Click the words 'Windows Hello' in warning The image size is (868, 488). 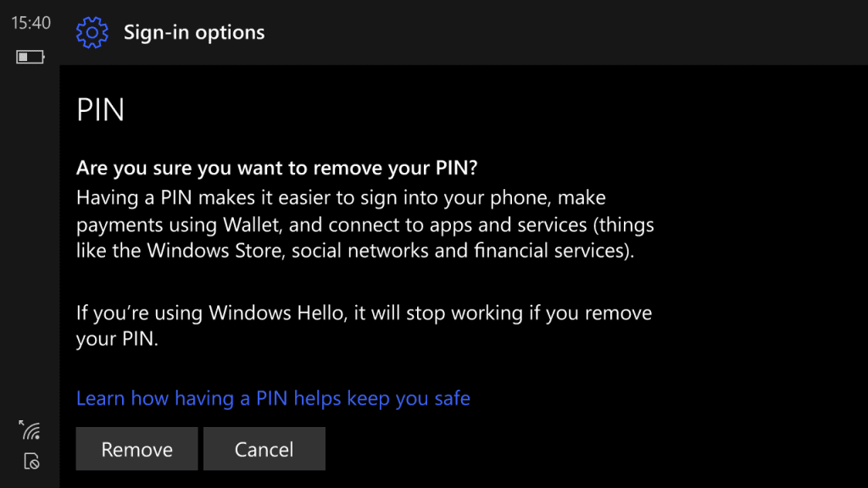coord(276,313)
